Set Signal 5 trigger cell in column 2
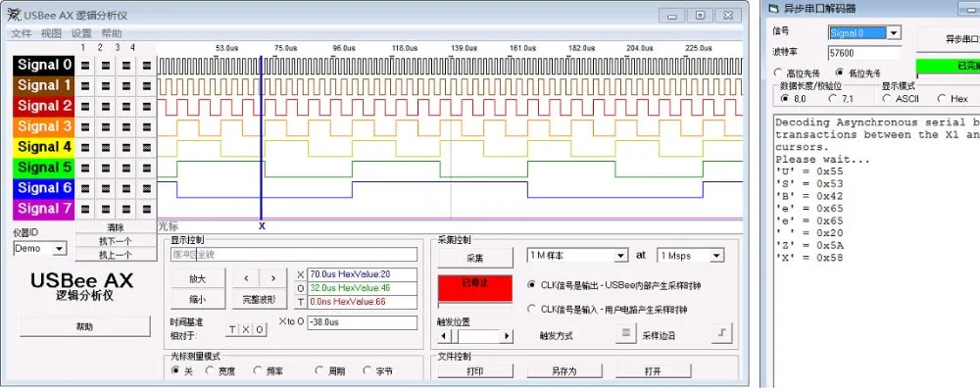Viewport: 980px width, 391px height. coord(106,168)
